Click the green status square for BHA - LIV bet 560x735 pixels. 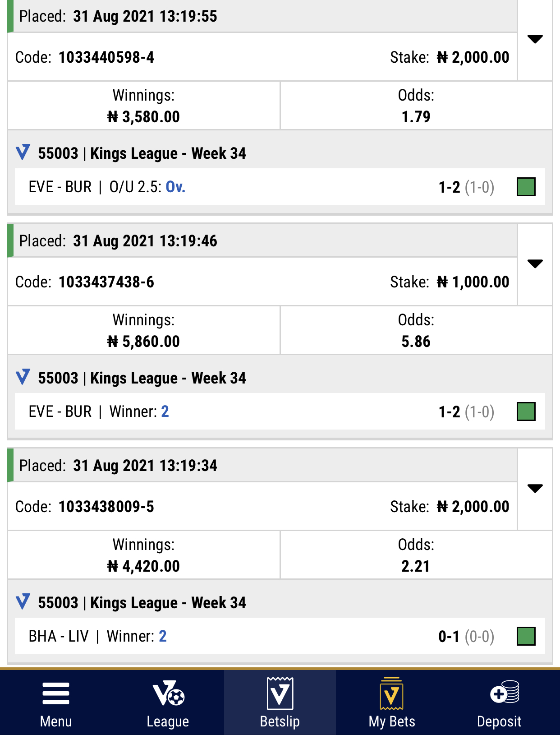point(527,636)
